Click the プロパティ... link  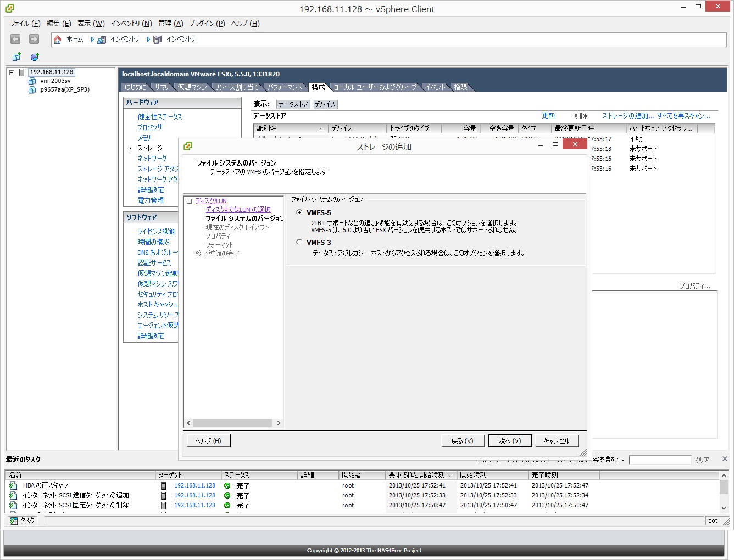tap(694, 286)
